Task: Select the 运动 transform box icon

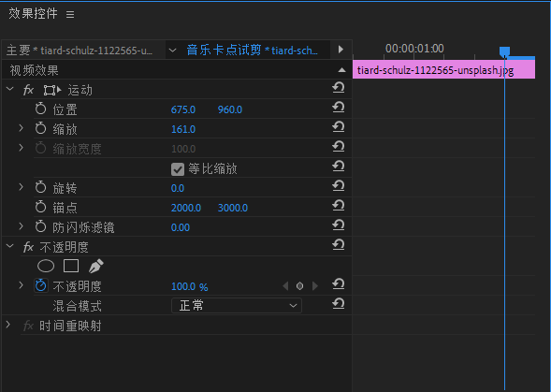Action: [x=52, y=91]
